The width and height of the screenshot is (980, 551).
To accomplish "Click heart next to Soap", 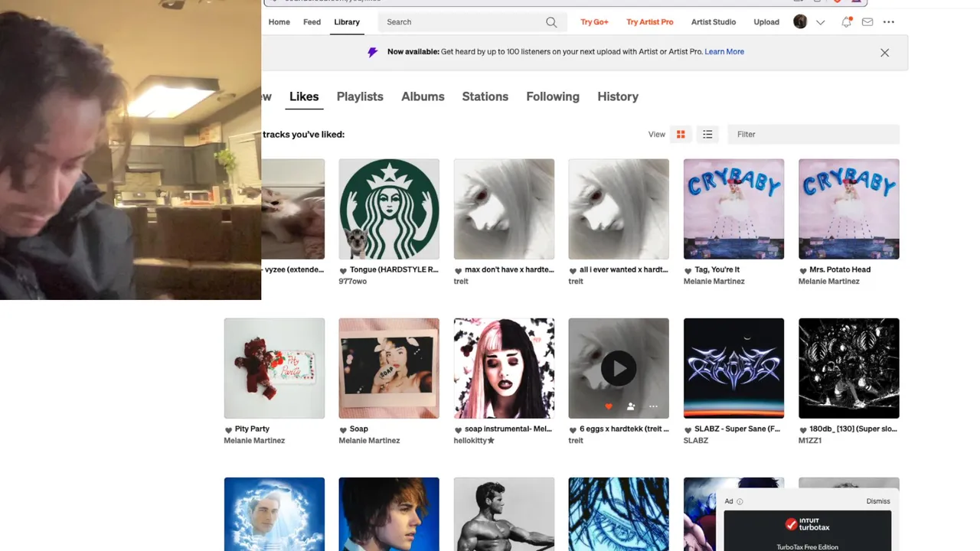I will (343, 430).
